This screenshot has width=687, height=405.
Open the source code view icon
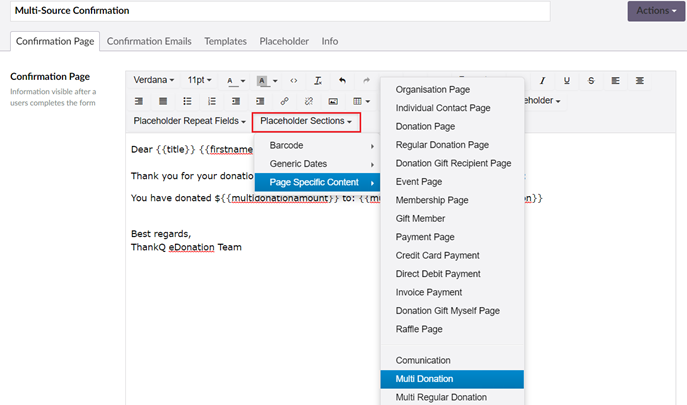[x=293, y=80]
